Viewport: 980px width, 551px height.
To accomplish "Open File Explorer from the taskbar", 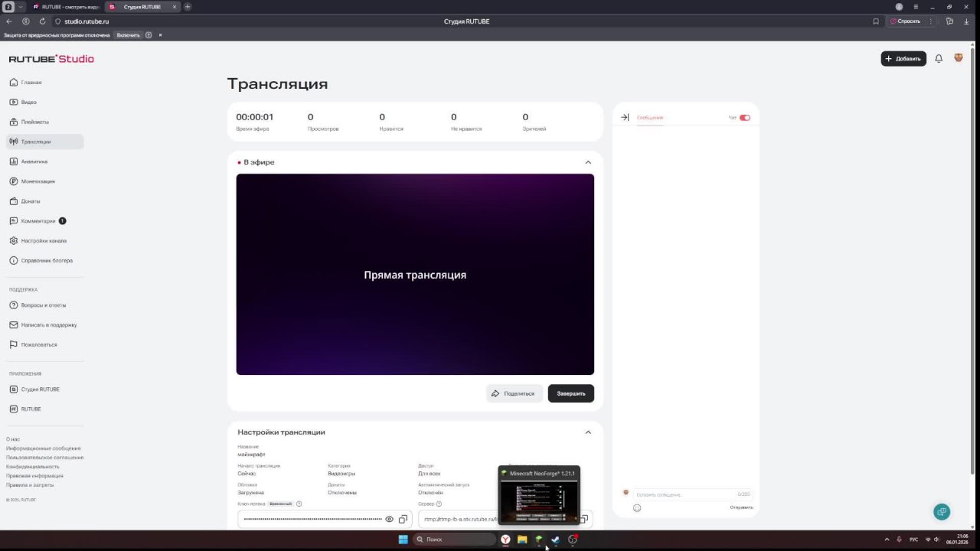I will pos(522,540).
